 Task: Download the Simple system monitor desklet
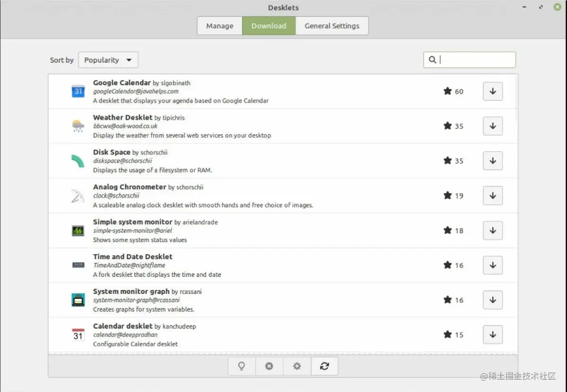click(493, 230)
